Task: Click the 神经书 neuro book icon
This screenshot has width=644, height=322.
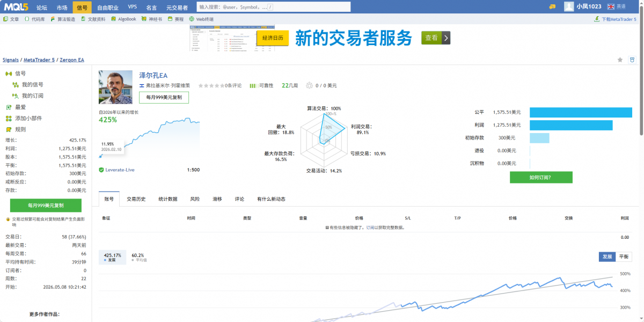Action: 144,19
